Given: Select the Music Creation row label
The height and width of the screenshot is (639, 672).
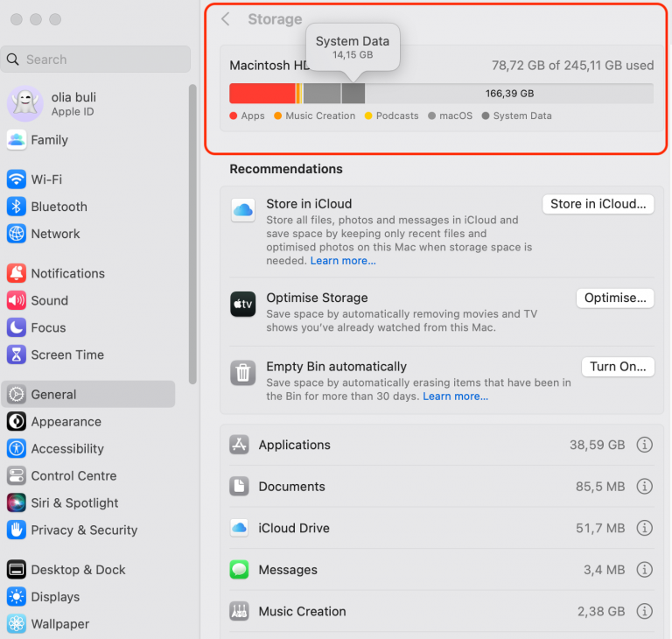Looking at the screenshot, I should point(302,611).
